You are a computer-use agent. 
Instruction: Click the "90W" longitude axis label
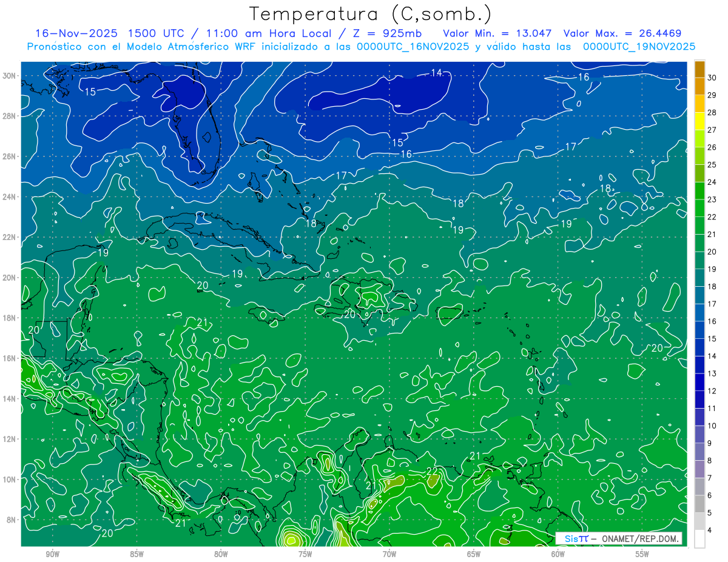[x=52, y=554]
